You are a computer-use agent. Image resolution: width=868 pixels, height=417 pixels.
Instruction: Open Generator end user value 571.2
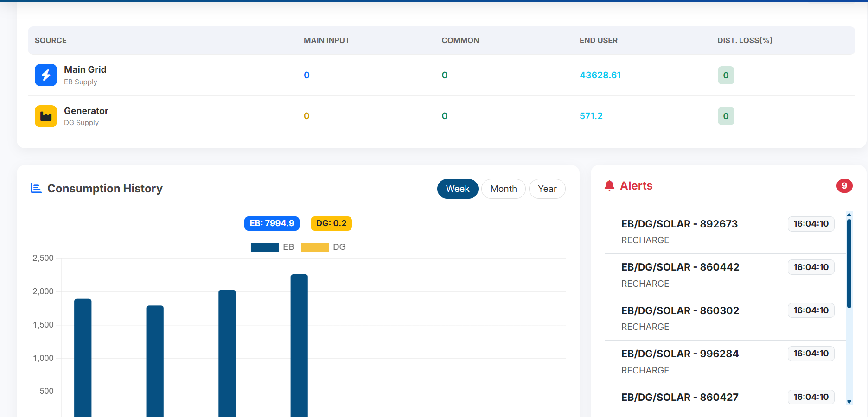[x=591, y=116]
